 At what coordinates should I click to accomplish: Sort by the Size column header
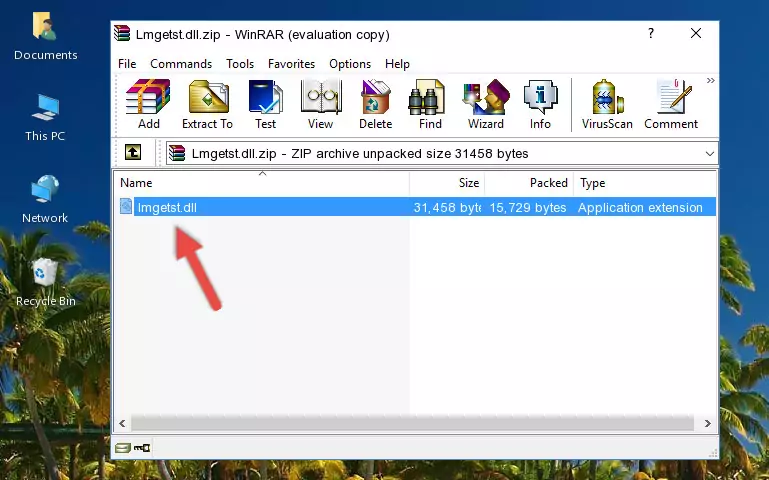pos(447,183)
